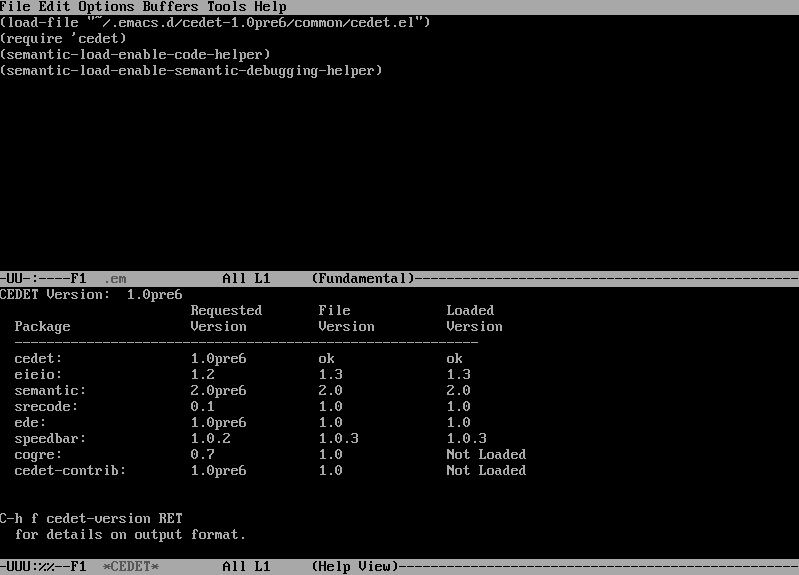Click 'All L1' in the lower mode line
Image resolution: width=799 pixels, height=575 pixels.
point(246,567)
